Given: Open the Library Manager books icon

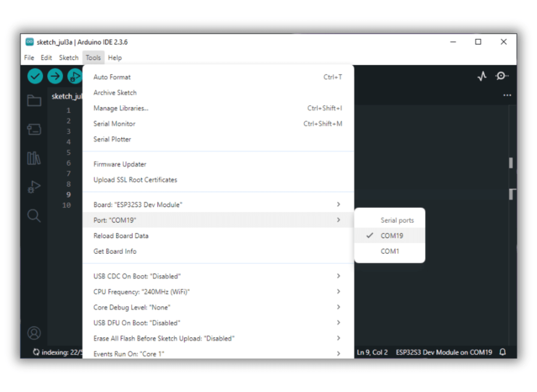Looking at the screenshot, I should click(x=34, y=158).
